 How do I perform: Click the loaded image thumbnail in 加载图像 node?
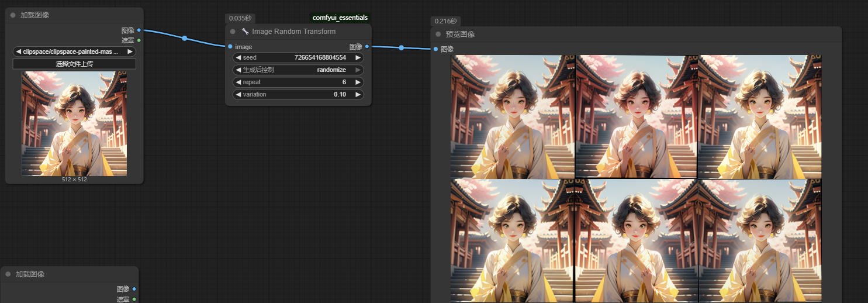(74, 123)
